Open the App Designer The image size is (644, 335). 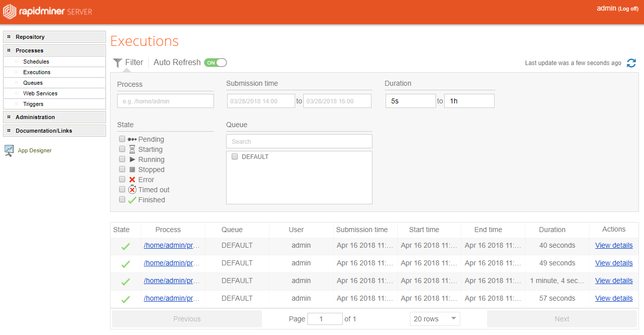tap(35, 150)
